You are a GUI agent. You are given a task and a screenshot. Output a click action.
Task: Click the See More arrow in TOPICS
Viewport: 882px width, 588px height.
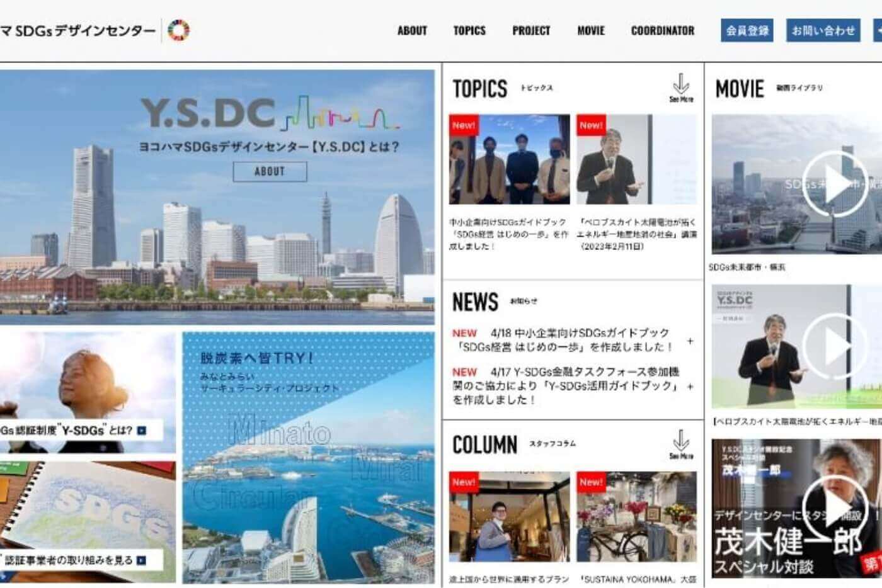coord(681,88)
